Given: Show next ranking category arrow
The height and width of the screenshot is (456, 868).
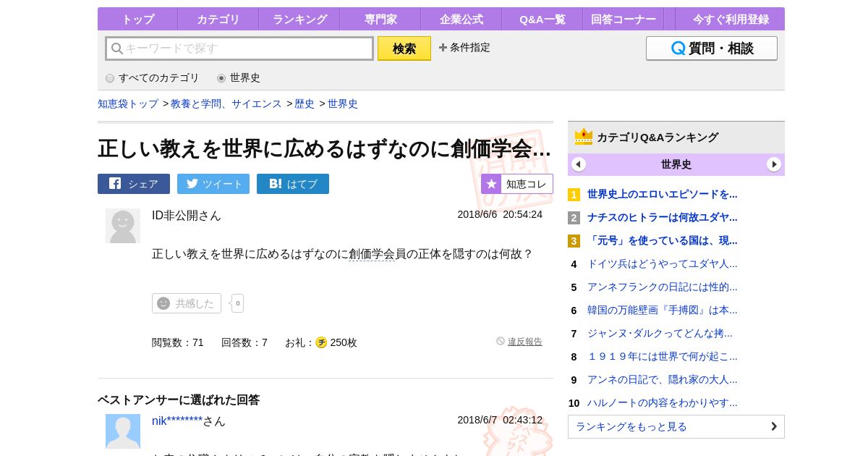Looking at the screenshot, I should [774, 164].
